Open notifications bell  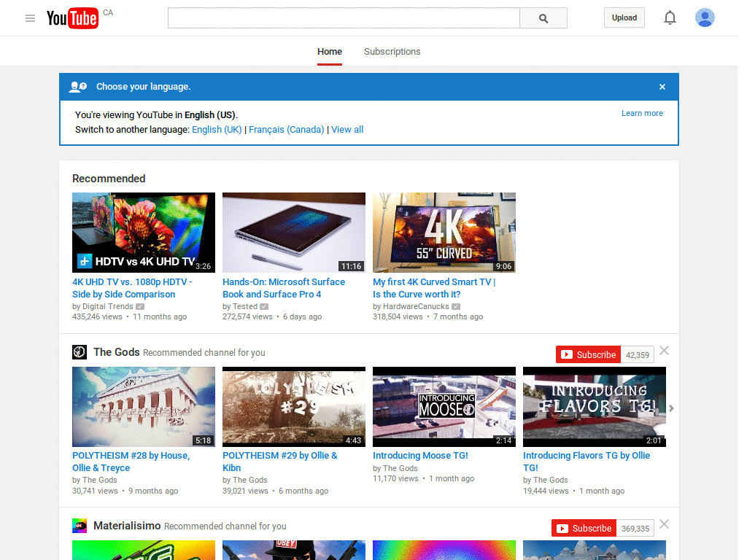(x=670, y=17)
